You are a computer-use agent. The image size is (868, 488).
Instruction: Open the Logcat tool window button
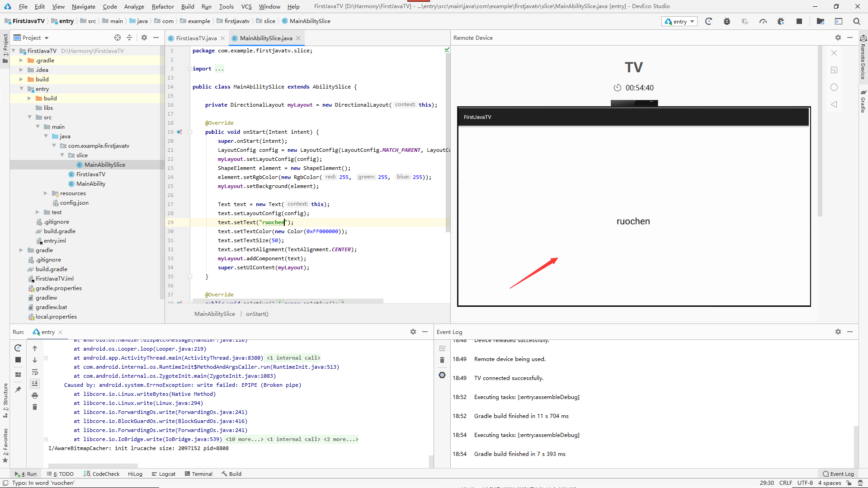(164, 474)
